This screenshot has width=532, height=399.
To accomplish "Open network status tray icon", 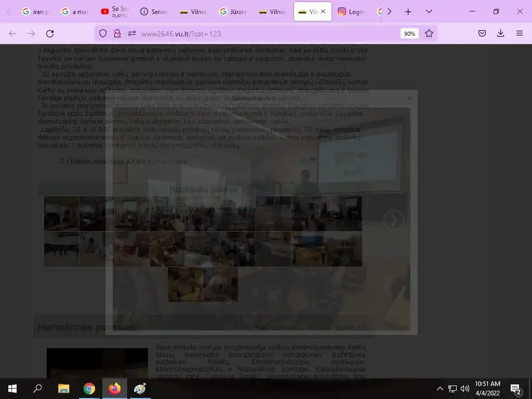I will click(x=453, y=389).
